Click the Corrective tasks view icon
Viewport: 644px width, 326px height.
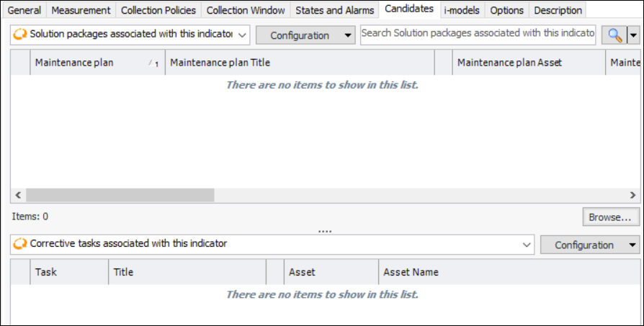click(20, 244)
